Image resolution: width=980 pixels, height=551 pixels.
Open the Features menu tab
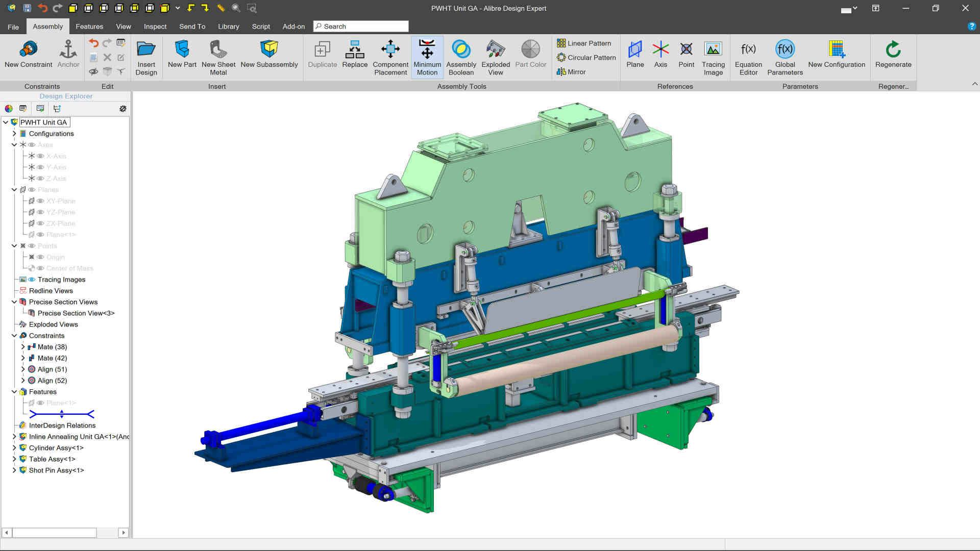point(89,26)
